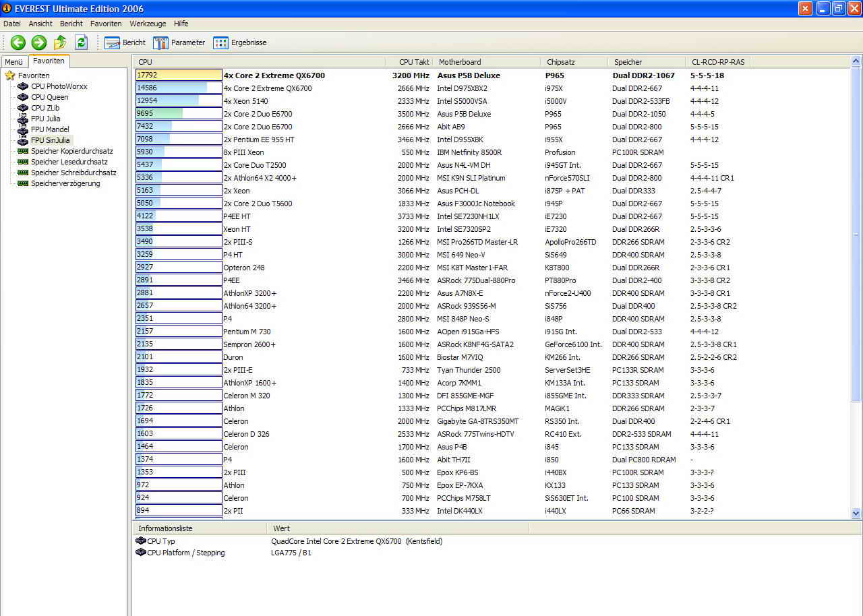Select the Opteron 248 row
This screenshot has width=863, height=616.
pos(492,268)
